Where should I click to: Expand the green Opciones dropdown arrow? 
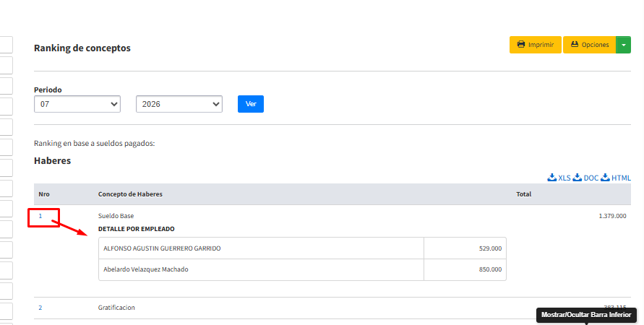coord(623,45)
